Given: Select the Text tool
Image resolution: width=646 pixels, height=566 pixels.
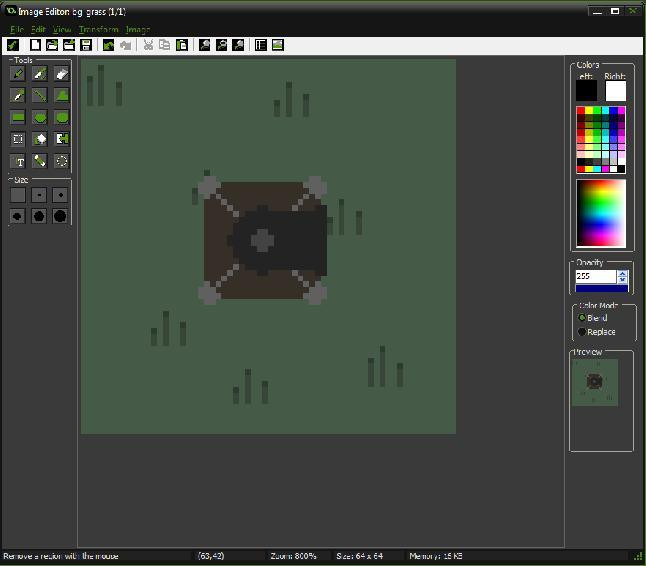Looking at the screenshot, I should 18,161.
